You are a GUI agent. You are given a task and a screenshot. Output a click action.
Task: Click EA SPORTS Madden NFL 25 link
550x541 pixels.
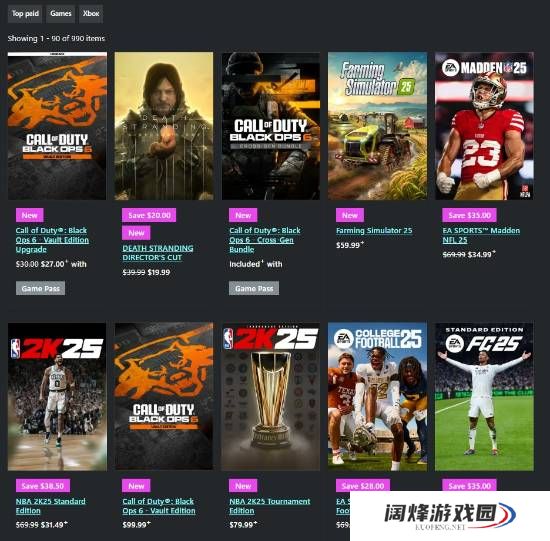coord(481,235)
